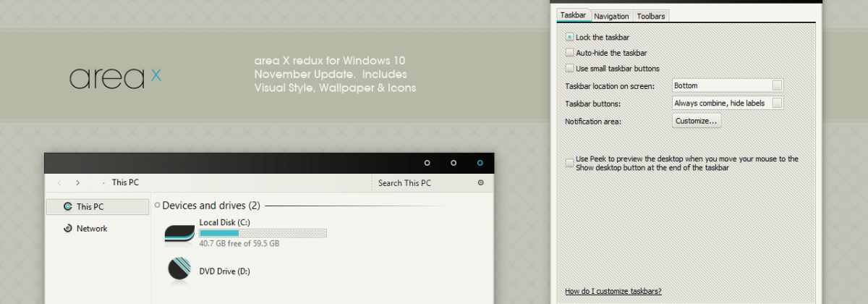The height and width of the screenshot is (304, 868).
Task: Click the This PC icon in sidebar
Action: click(x=67, y=206)
